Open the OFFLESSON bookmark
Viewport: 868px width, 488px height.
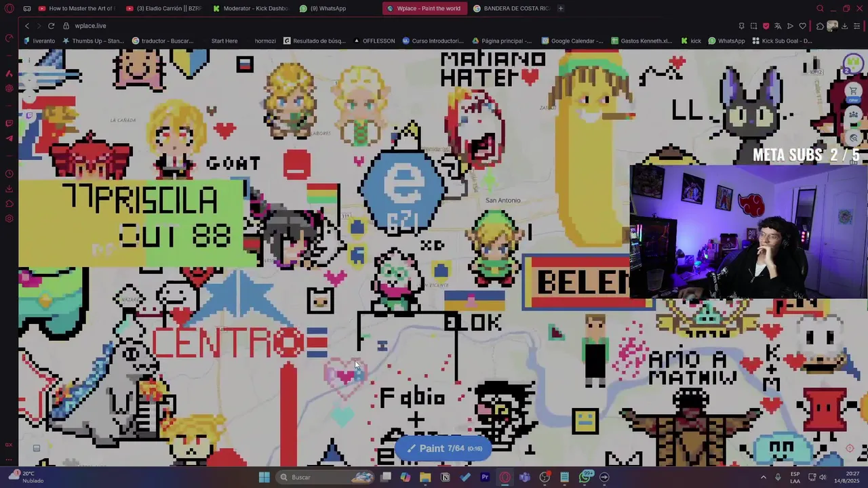374,41
